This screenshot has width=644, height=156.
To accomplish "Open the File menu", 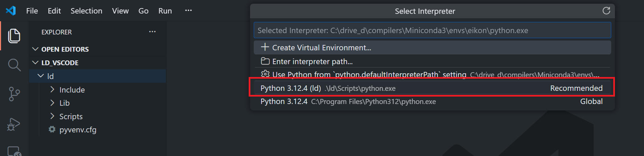I will [32, 11].
